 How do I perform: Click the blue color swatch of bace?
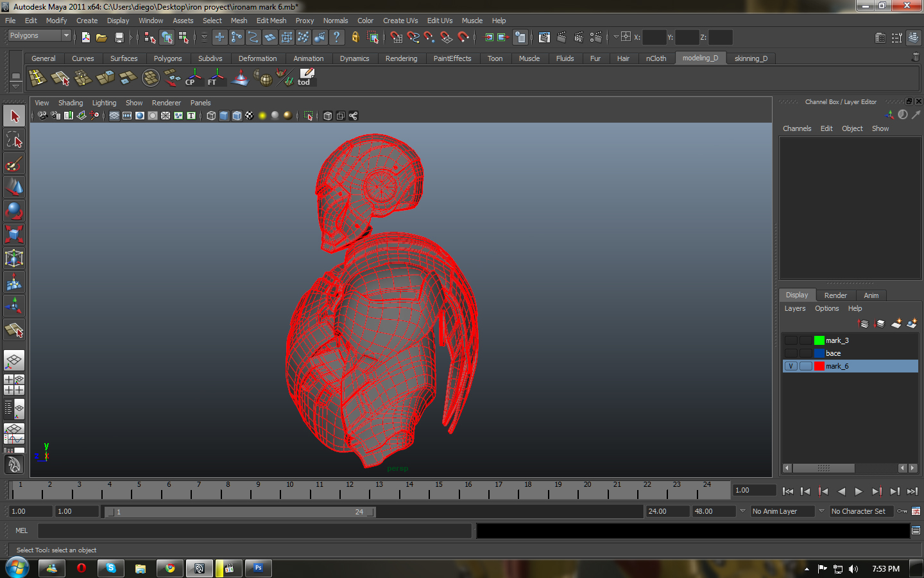pyautogui.click(x=819, y=353)
